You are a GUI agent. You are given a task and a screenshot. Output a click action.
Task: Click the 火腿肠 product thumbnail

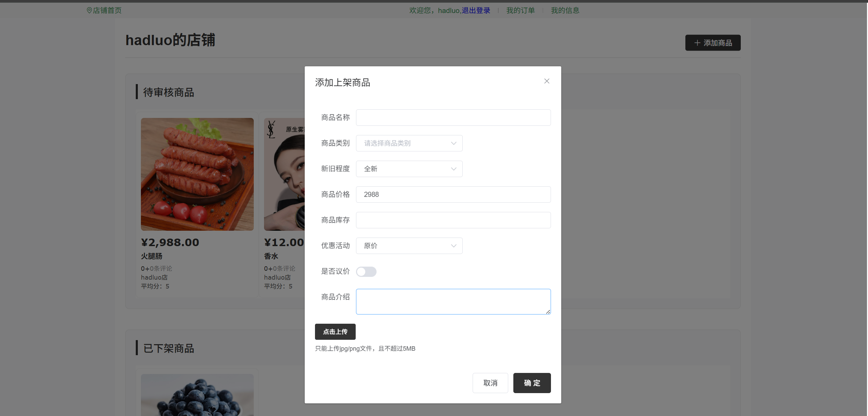coord(197,174)
